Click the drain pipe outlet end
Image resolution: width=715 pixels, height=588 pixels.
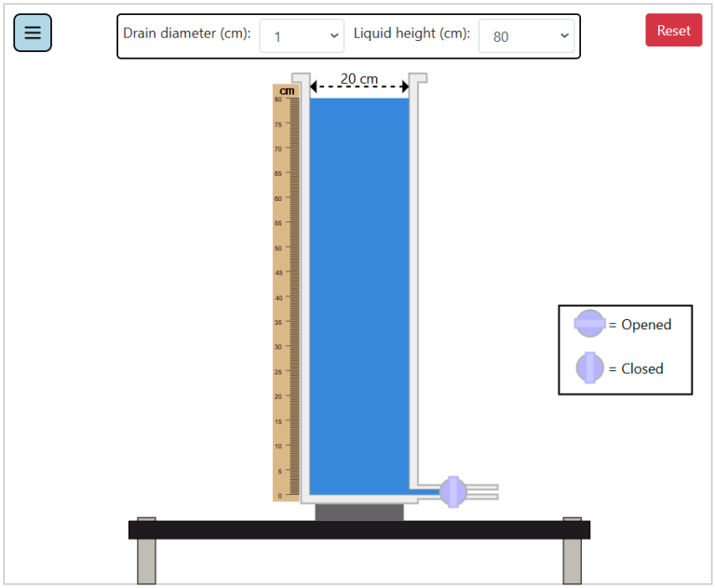point(492,491)
